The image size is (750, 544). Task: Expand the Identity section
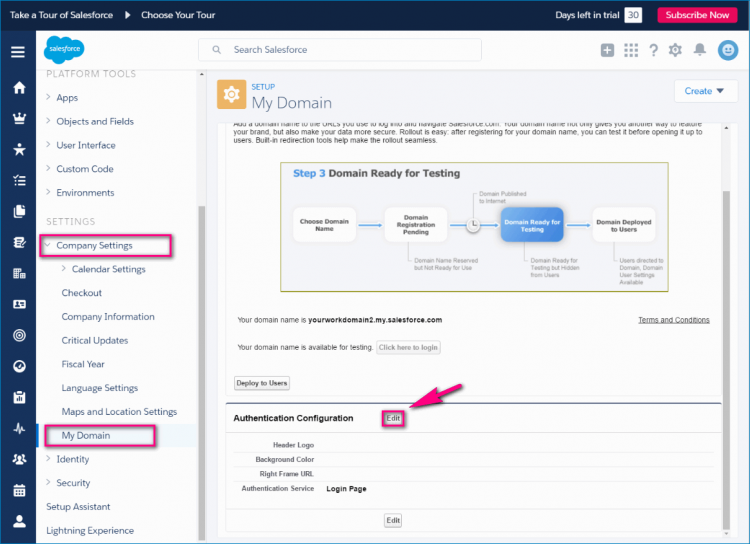coord(48,459)
